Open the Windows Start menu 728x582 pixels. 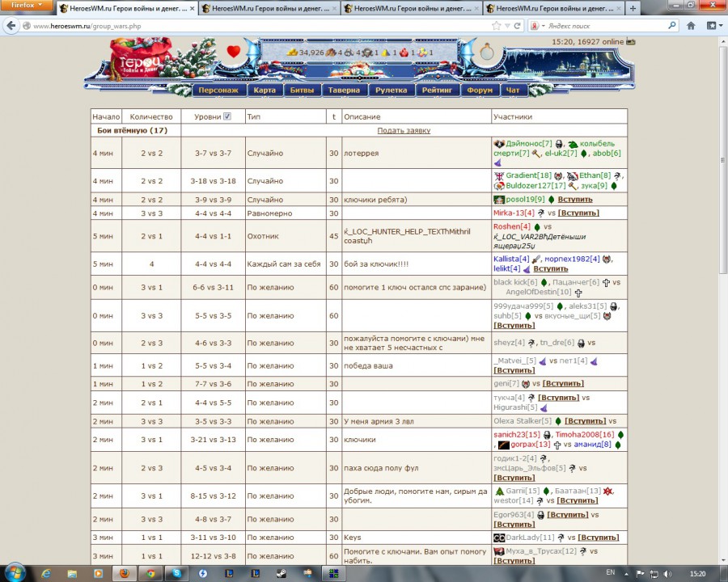[x=15, y=573]
